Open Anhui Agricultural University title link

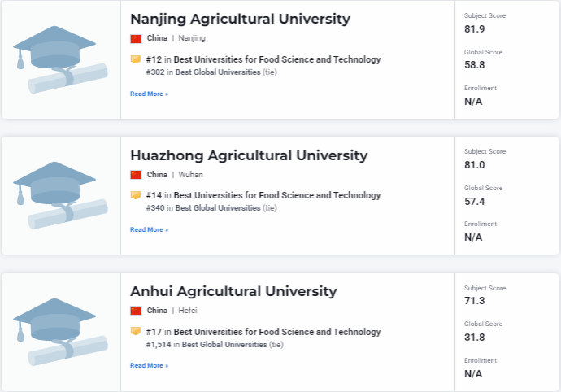click(233, 290)
